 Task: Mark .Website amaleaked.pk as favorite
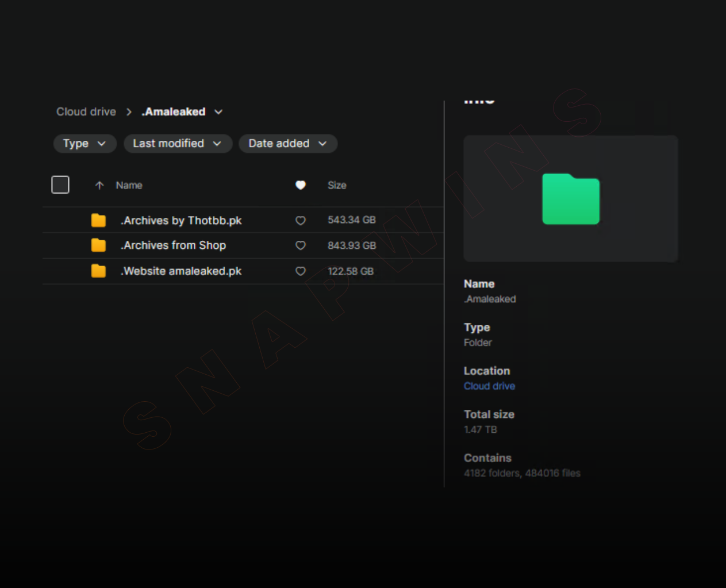point(300,271)
